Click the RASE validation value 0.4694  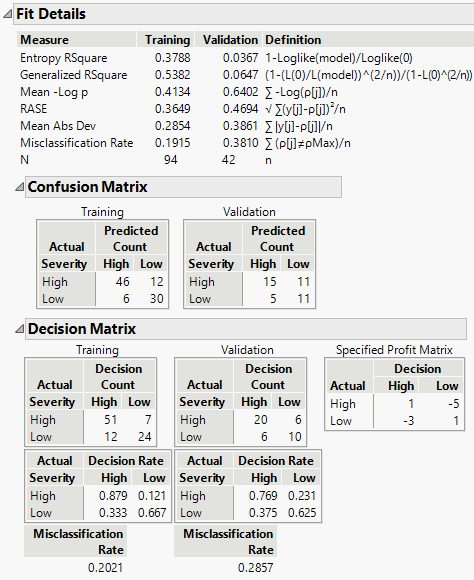pyautogui.click(x=240, y=109)
